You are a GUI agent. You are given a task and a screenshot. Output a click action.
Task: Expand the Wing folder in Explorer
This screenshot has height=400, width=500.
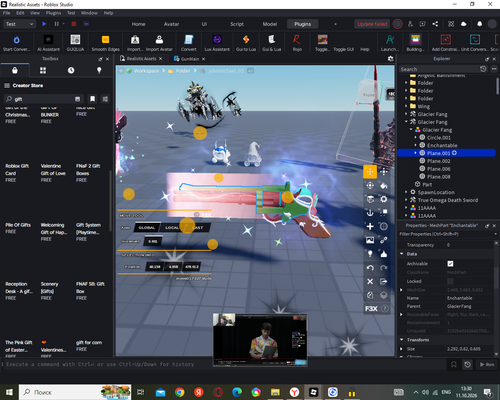pos(406,106)
